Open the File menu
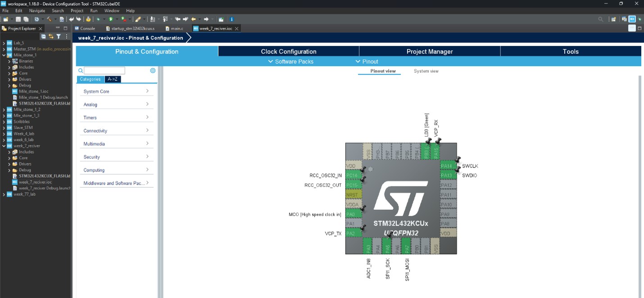This screenshot has width=644, height=298. 6,10
